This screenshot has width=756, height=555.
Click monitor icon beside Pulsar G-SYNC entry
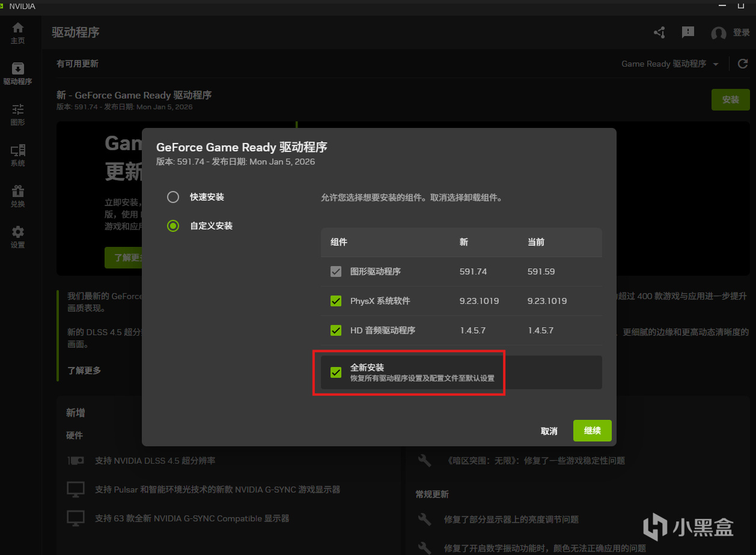[x=76, y=489]
